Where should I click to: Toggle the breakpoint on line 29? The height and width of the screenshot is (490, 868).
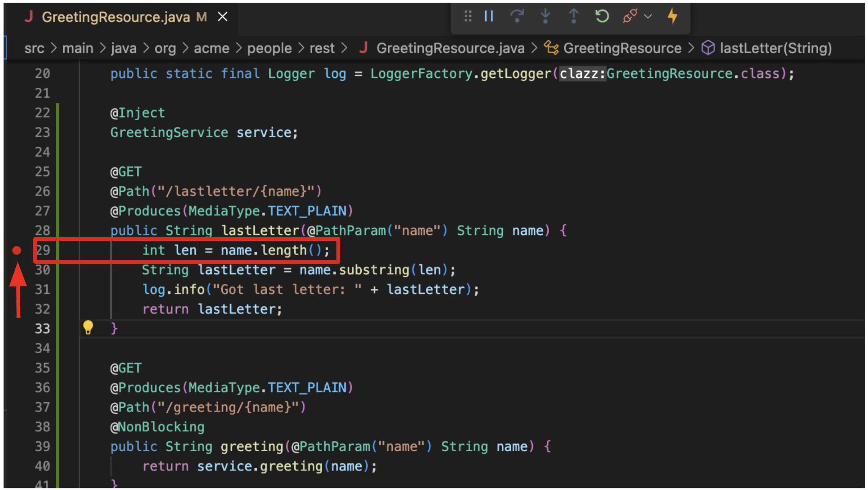coord(17,250)
